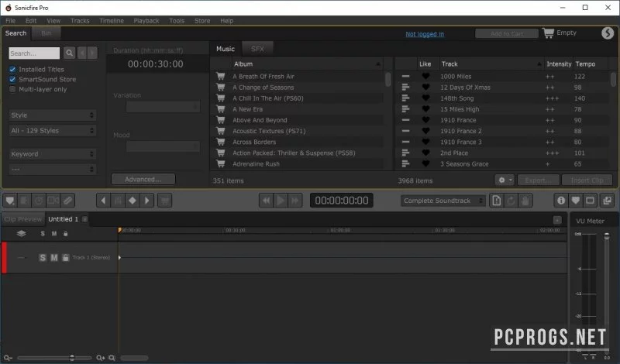Click the Insert Clip button
The image size is (620, 364).
pyautogui.click(x=587, y=180)
